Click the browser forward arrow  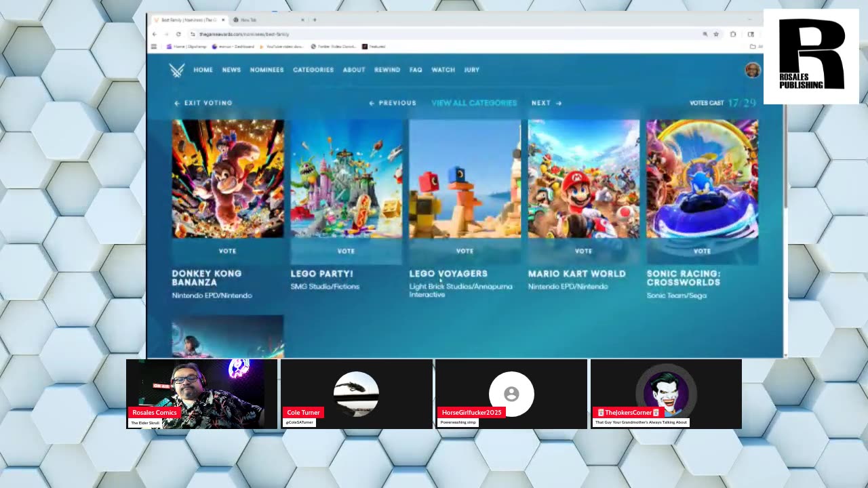point(166,34)
